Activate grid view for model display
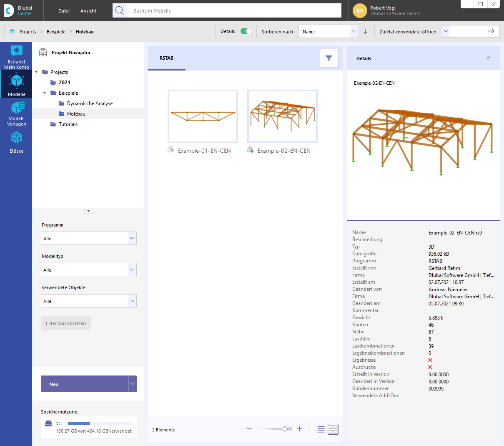Image resolution: width=504 pixels, height=446 pixels. click(333, 429)
